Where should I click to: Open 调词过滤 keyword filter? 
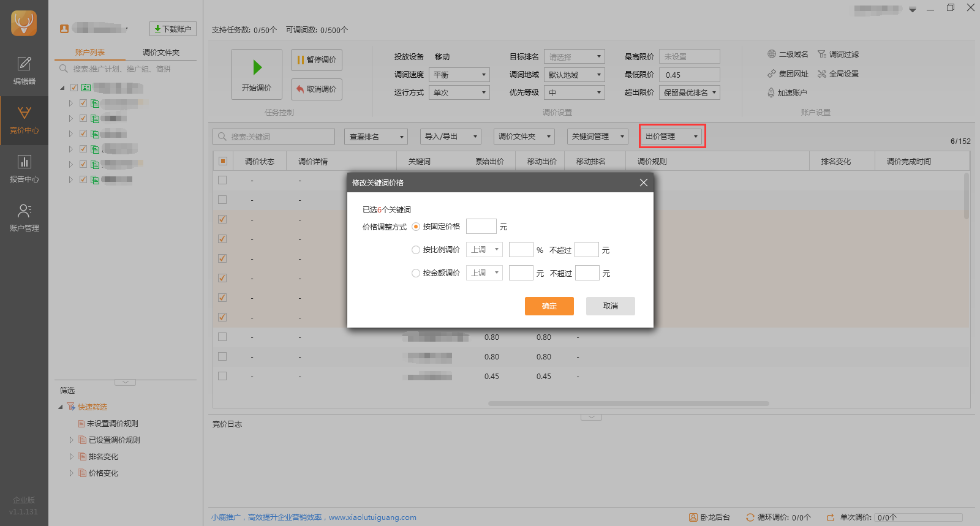[x=838, y=54]
